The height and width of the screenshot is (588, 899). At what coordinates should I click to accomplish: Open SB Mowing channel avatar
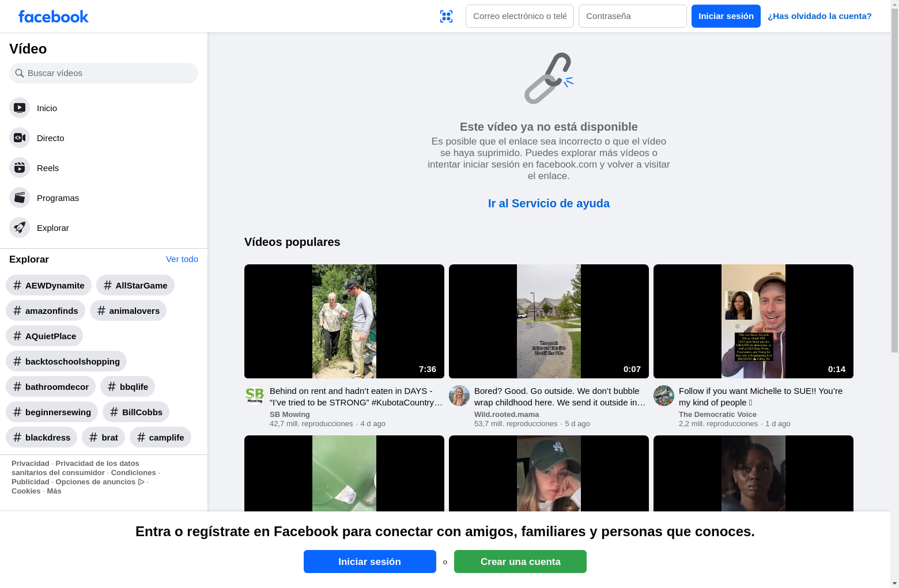pyautogui.click(x=255, y=396)
